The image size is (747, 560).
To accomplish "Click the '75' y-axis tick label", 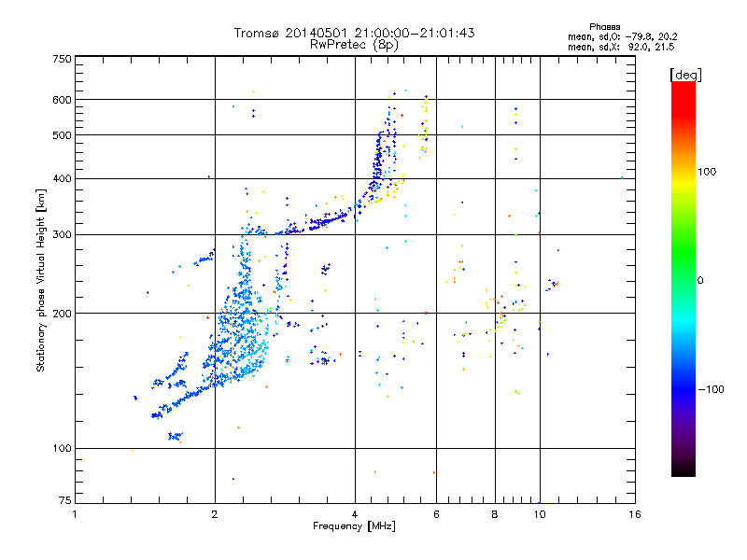I will click(x=65, y=500).
